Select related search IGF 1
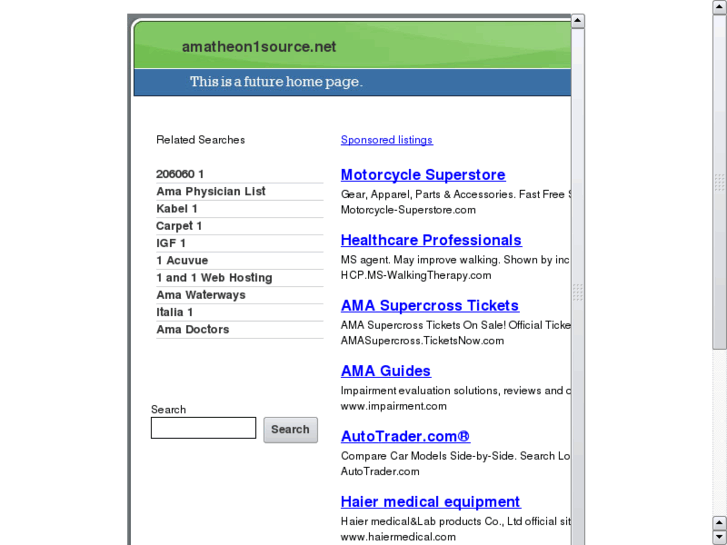The height and width of the screenshot is (545, 727). (171, 243)
